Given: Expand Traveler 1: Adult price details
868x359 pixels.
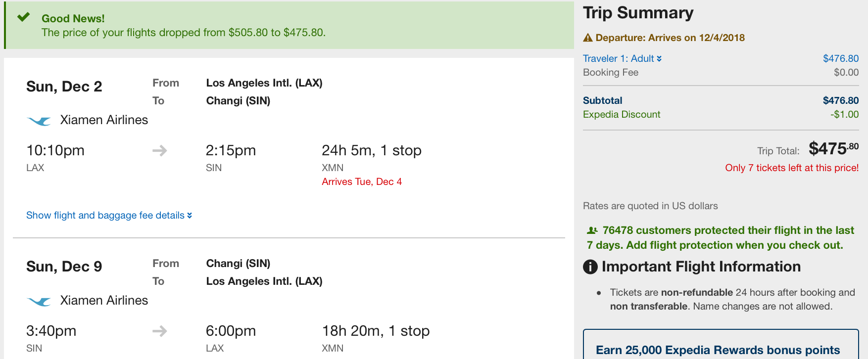Looking at the screenshot, I should 622,58.
